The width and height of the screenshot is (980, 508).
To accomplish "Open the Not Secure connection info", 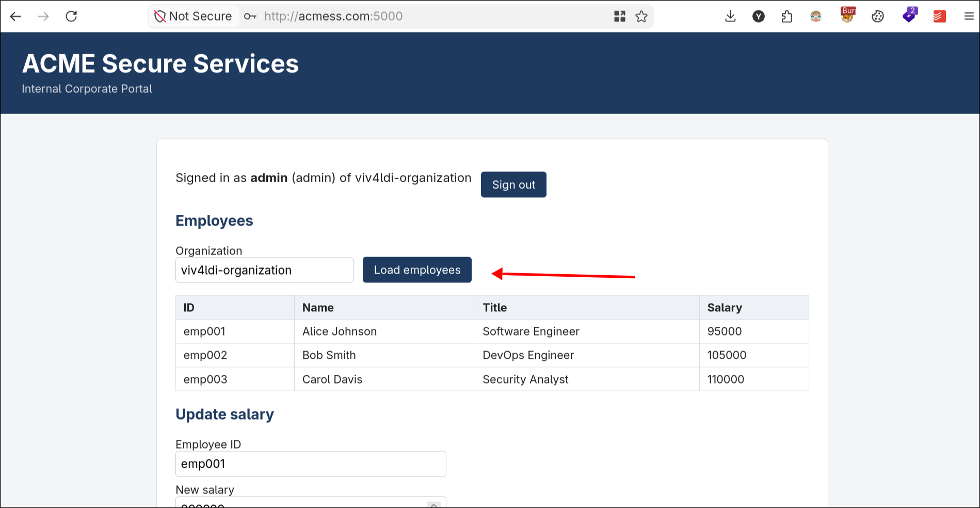I will (194, 17).
